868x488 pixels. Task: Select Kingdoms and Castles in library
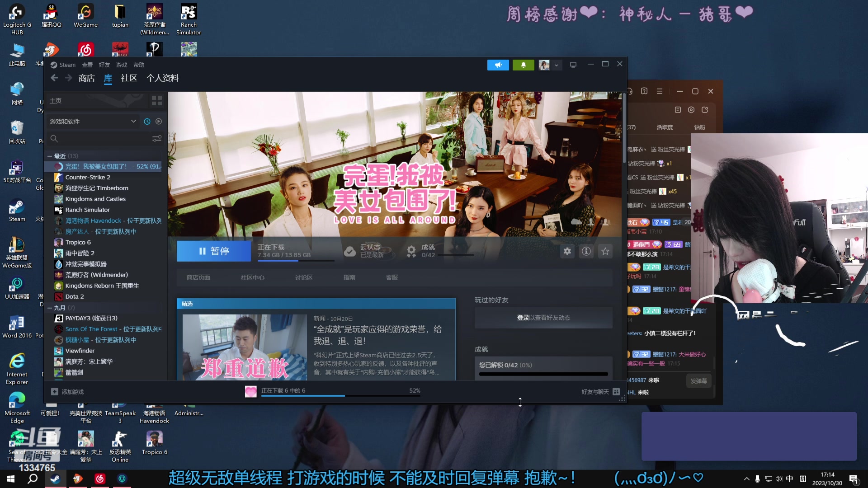click(x=95, y=199)
